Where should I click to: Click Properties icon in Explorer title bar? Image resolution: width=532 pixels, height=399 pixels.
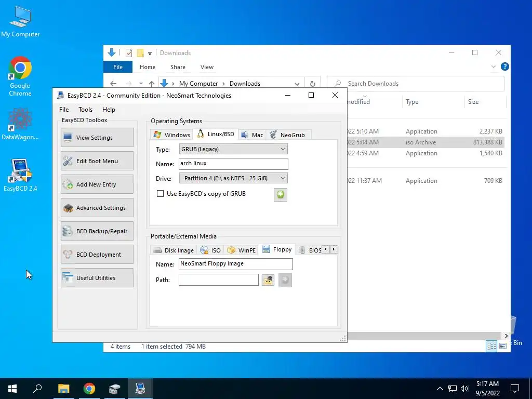[129, 53]
